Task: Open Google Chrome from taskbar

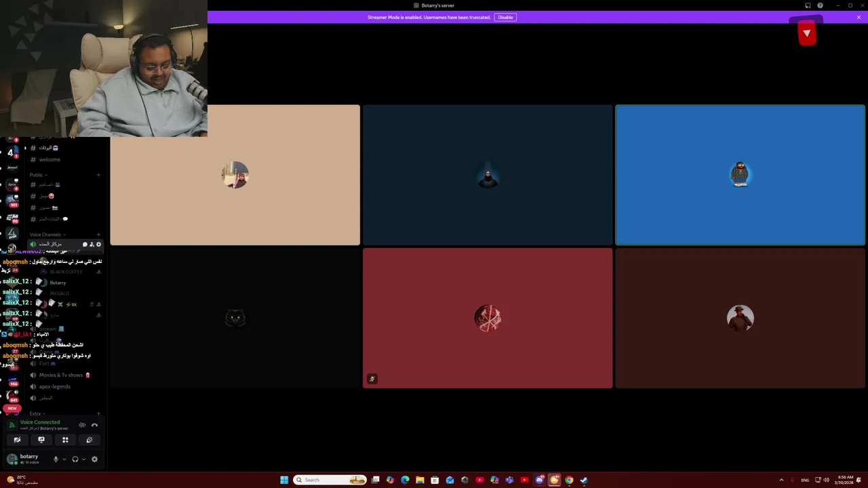Action: (569, 480)
